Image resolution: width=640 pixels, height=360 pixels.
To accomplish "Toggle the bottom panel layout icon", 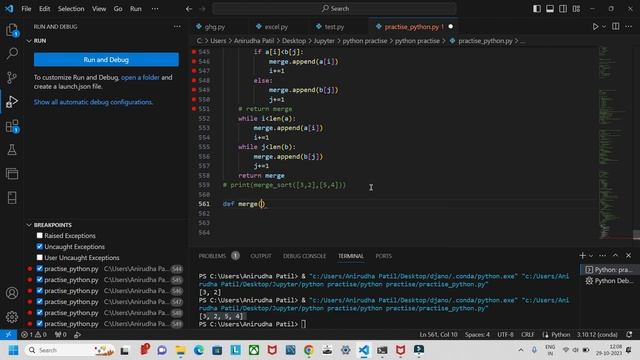I will tap(550, 9).
